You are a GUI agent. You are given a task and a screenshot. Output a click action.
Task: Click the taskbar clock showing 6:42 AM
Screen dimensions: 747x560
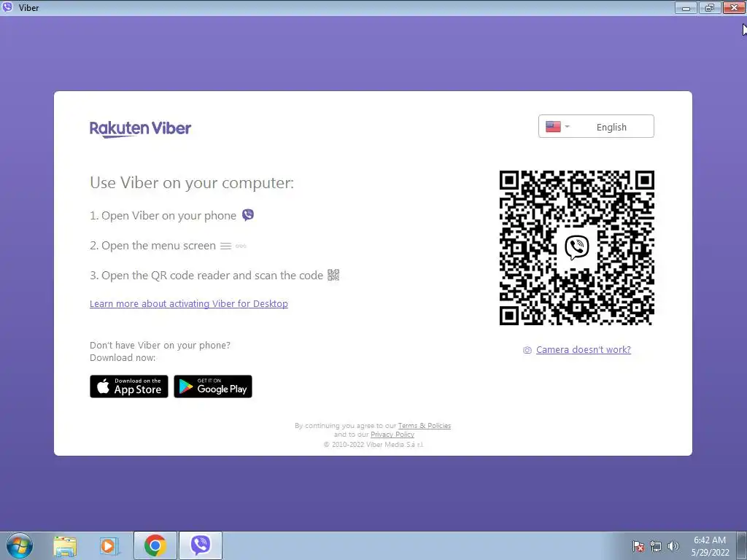coord(710,545)
